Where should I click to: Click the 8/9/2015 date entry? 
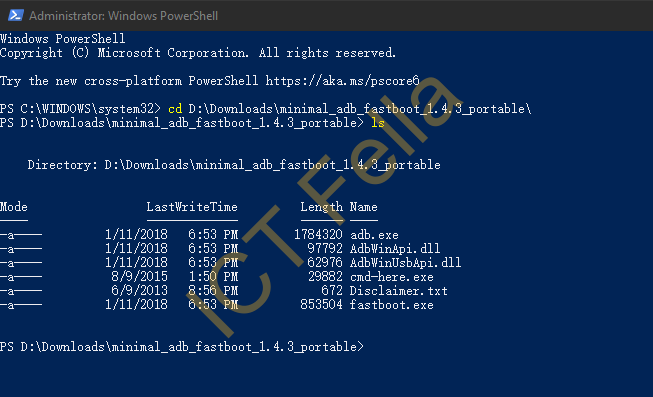(140, 277)
